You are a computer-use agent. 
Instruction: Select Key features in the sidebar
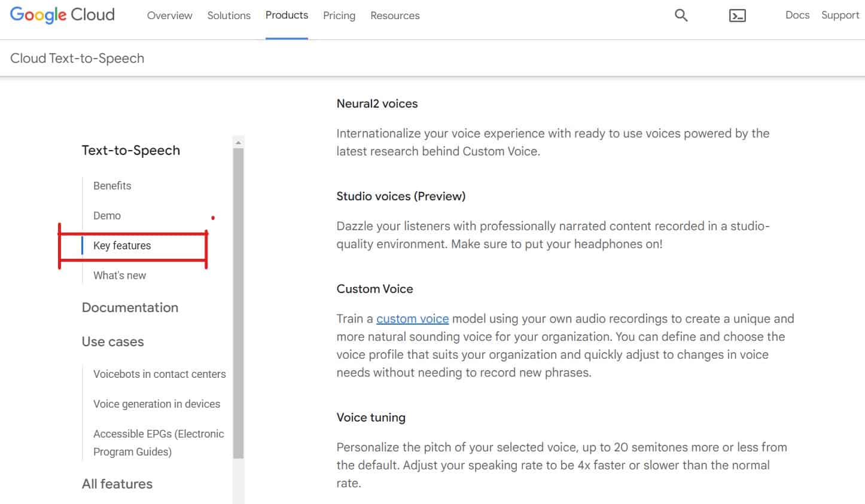[122, 245]
